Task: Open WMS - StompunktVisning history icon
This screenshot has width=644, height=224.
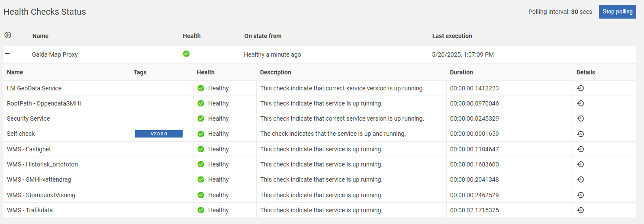Action: [580, 195]
